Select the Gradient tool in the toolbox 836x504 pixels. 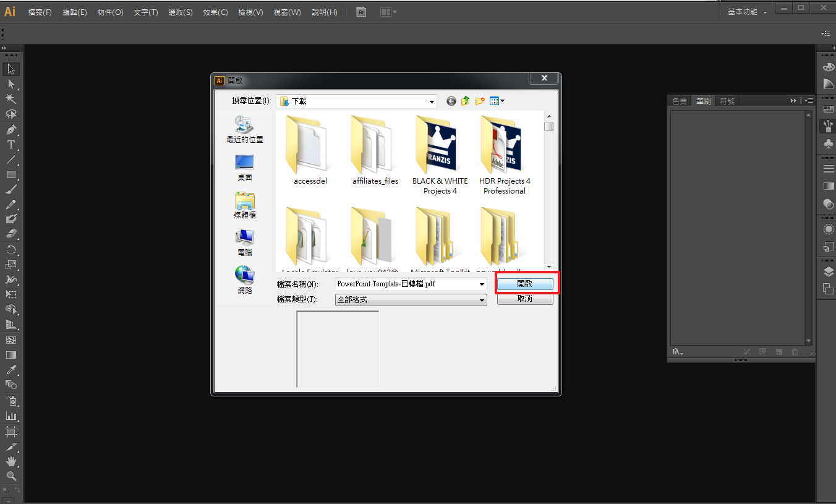[11, 355]
